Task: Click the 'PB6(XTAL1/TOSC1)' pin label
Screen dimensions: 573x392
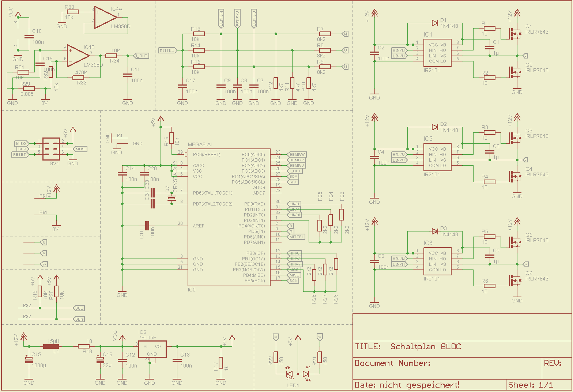Action: [x=213, y=193]
